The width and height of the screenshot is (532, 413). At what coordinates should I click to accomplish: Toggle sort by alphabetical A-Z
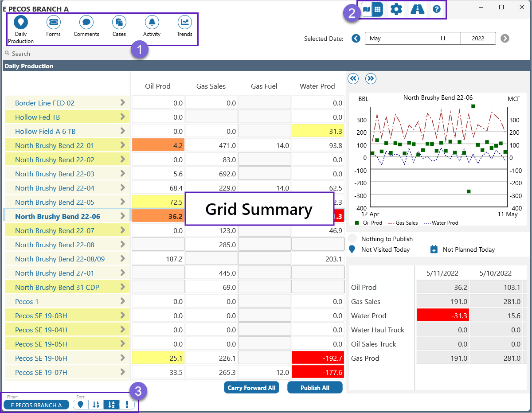pos(111,405)
